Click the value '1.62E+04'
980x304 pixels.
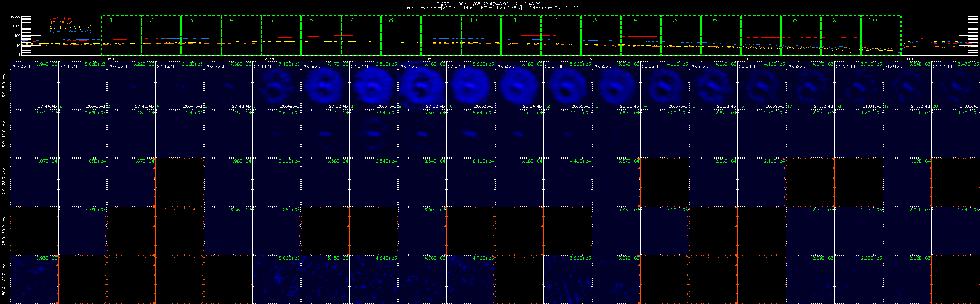click(x=969, y=113)
